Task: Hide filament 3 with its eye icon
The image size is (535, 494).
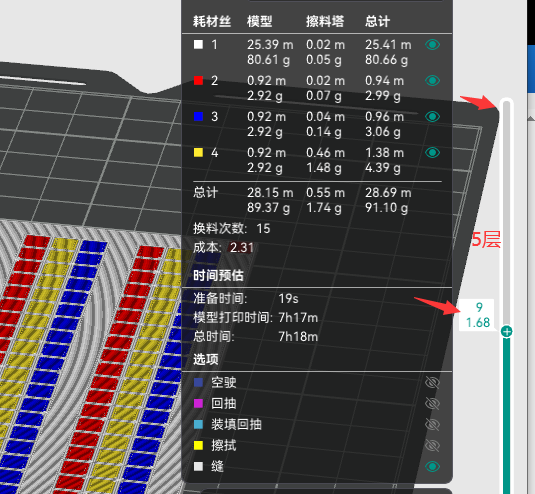Action: (x=432, y=117)
